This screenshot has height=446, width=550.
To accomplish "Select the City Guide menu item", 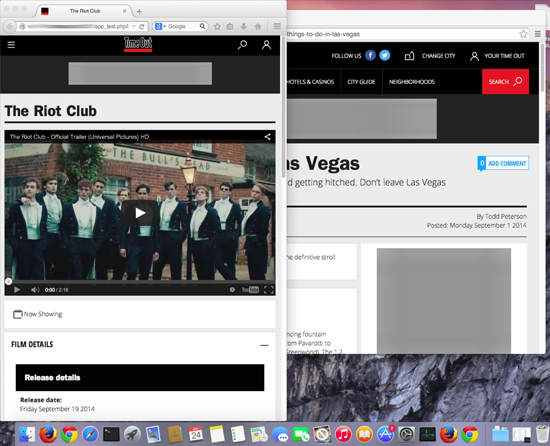I will 361,82.
